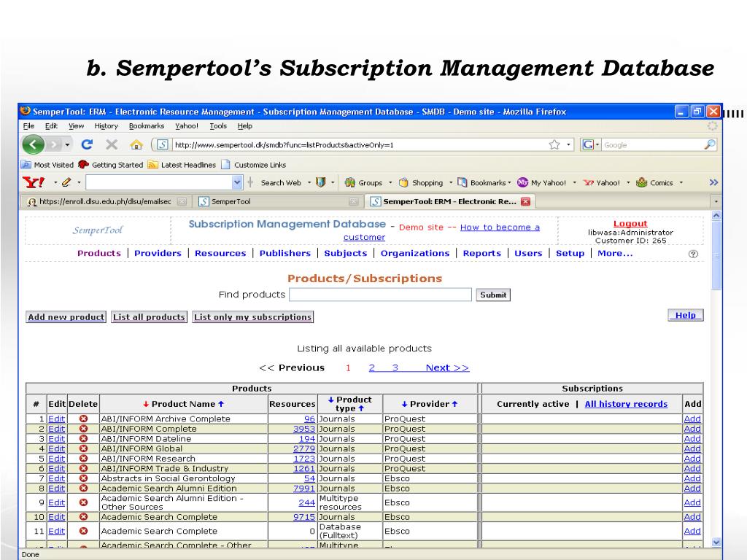Go to Next >> page link
This screenshot has height=560, width=747.
pyautogui.click(x=447, y=367)
